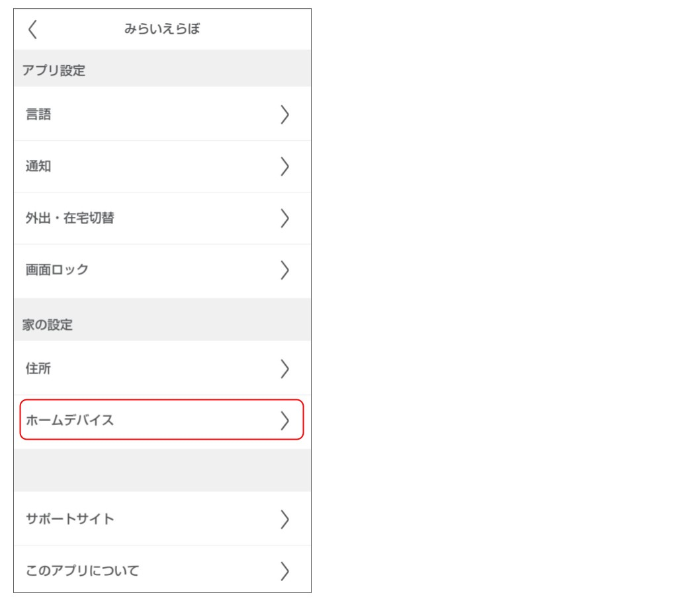Screen dimensions: 700x599
Task: Click the arrow icon beside 通知
Action: click(x=284, y=167)
